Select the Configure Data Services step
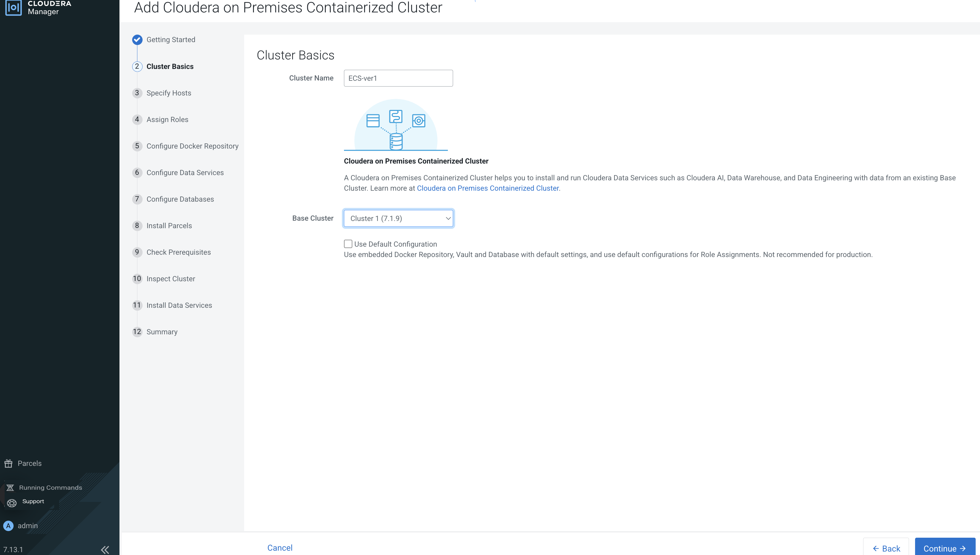The image size is (980, 555). [x=185, y=173]
